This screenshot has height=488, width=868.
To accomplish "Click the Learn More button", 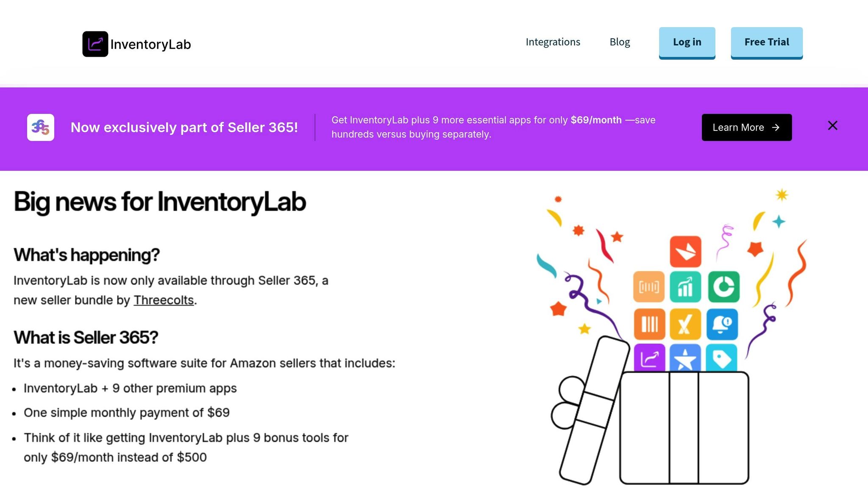I will 747,127.
